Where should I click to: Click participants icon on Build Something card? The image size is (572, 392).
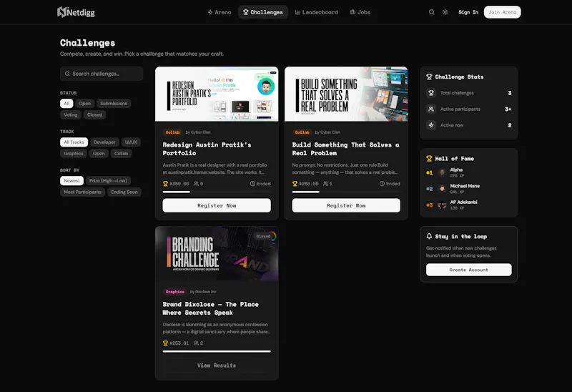tap(325, 184)
